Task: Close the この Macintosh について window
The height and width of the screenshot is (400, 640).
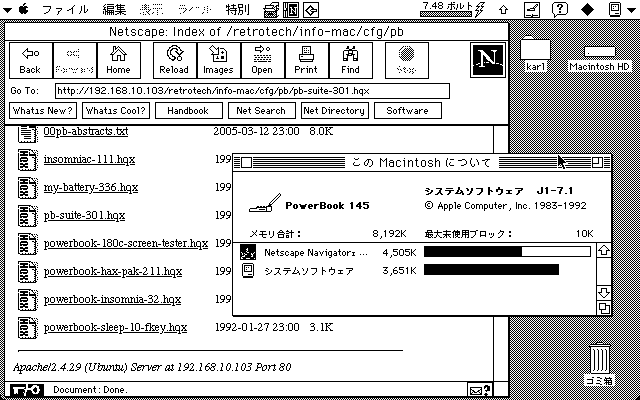Action: (x=246, y=163)
